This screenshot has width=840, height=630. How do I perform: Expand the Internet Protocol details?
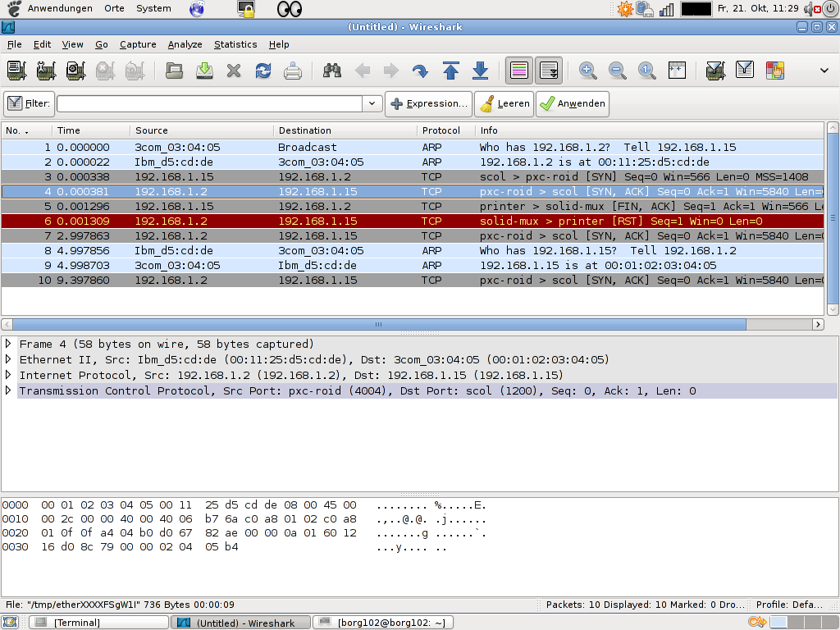pyautogui.click(x=8, y=374)
